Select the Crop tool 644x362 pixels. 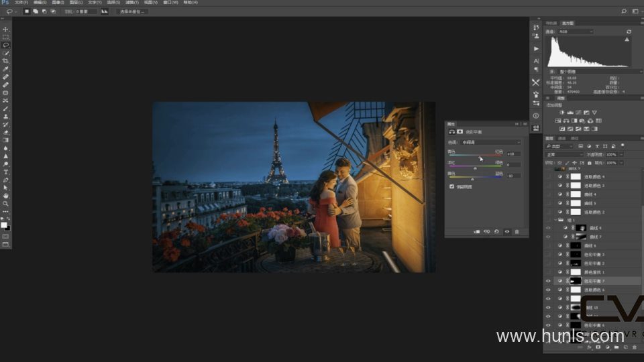coord(5,61)
